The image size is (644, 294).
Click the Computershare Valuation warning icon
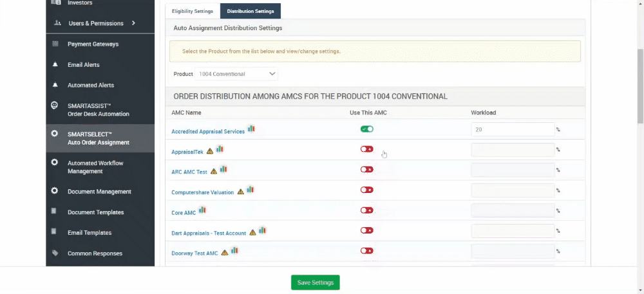point(241,192)
